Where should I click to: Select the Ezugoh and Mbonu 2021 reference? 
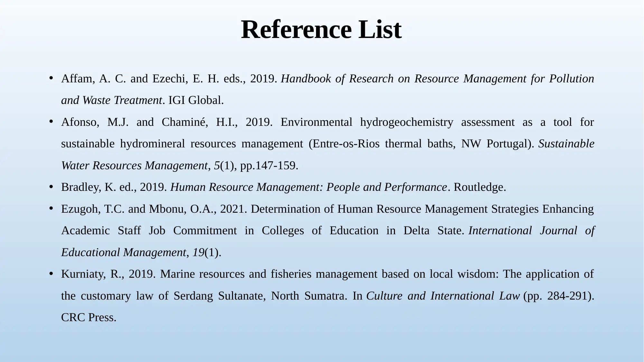[328, 231]
